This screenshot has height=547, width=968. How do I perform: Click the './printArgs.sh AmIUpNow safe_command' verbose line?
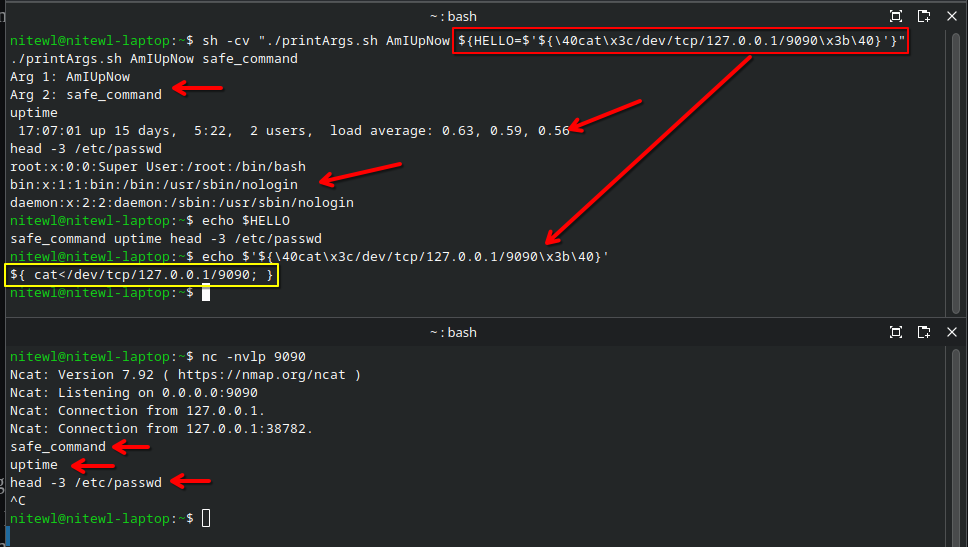pos(154,59)
